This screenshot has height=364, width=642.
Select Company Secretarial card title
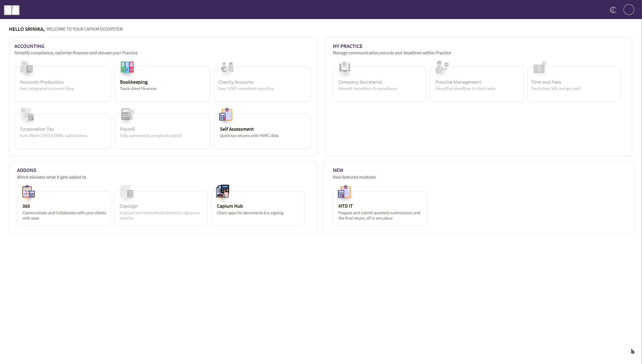click(360, 82)
